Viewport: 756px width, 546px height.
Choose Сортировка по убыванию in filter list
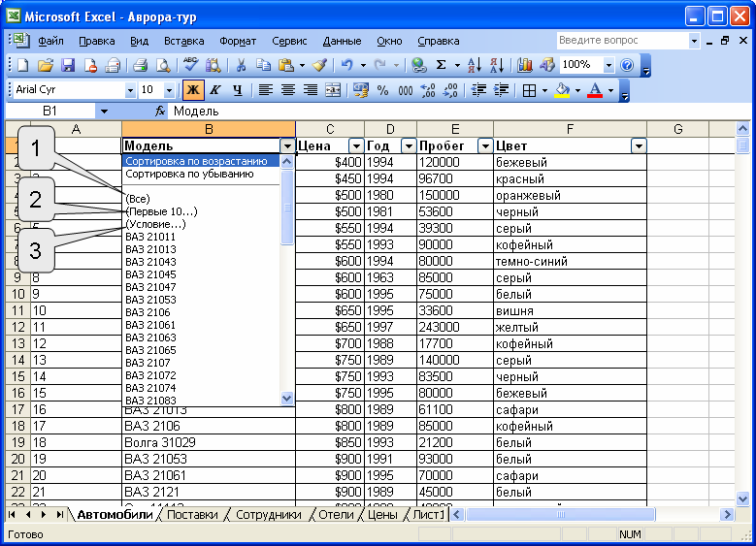point(201,174)
